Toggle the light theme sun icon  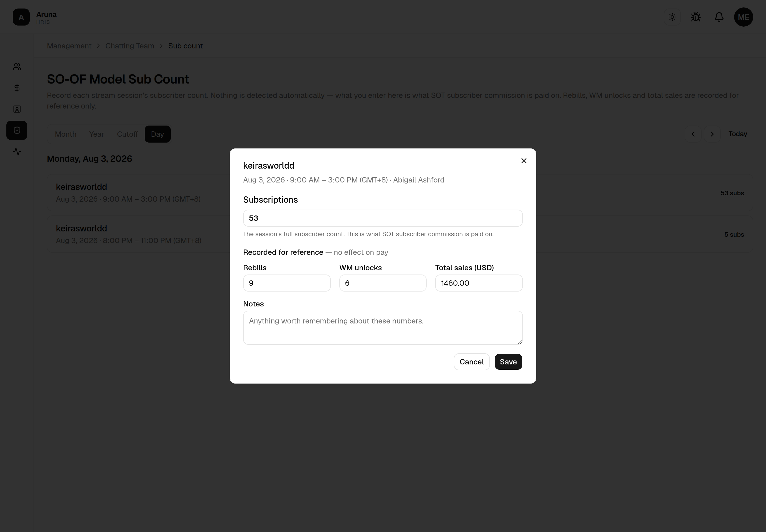tap(672, 17)
